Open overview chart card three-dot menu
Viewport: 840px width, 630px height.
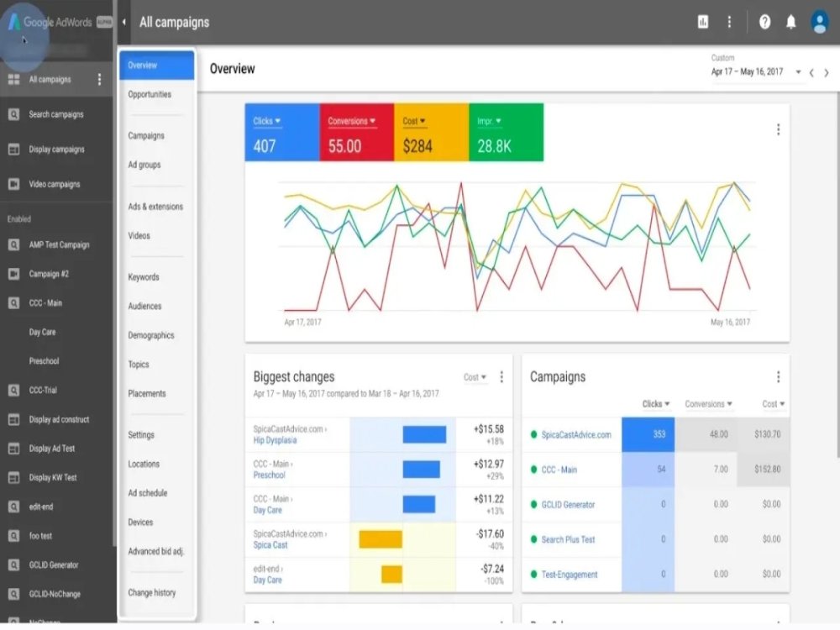click(778, 129)
